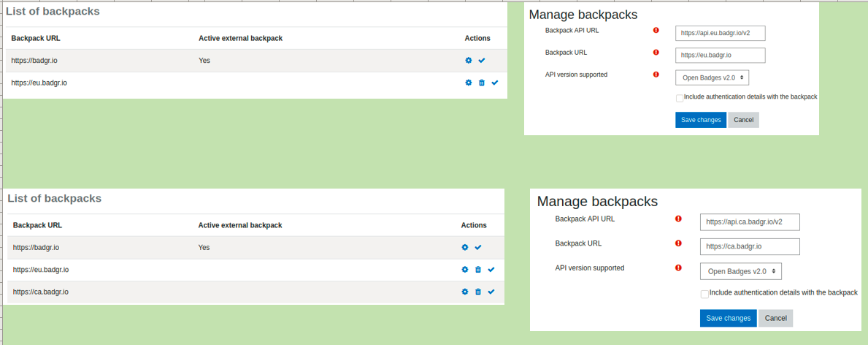Image resolution: width=868 pixels, height=345 pixels.
Task: Click required icon beside Backpack API URL in eu.badgr form
Action: pos(656,31)
